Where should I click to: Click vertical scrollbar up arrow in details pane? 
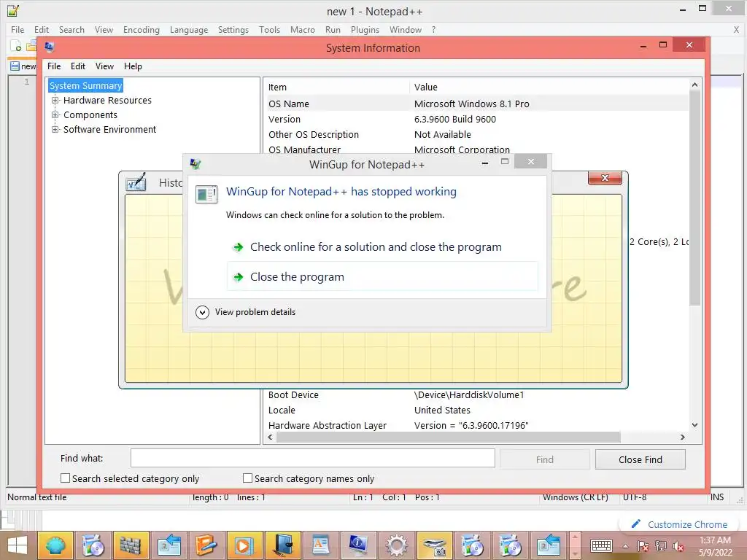coord(694,85)
